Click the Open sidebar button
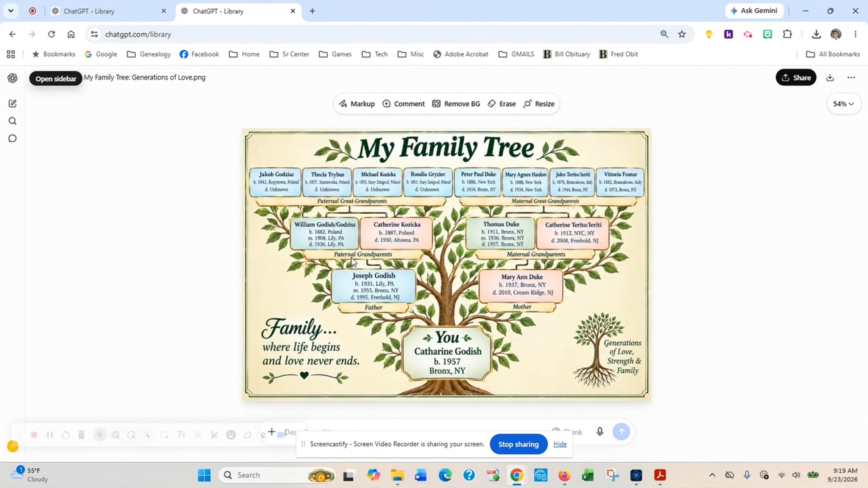The height and width of the screenshot is (488, 868). (56, 79)
